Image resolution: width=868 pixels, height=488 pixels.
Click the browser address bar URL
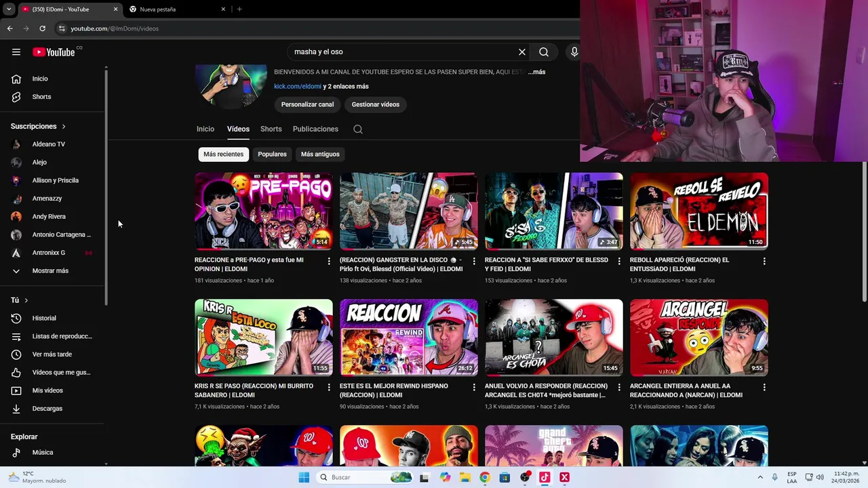(x=115, y=28)
